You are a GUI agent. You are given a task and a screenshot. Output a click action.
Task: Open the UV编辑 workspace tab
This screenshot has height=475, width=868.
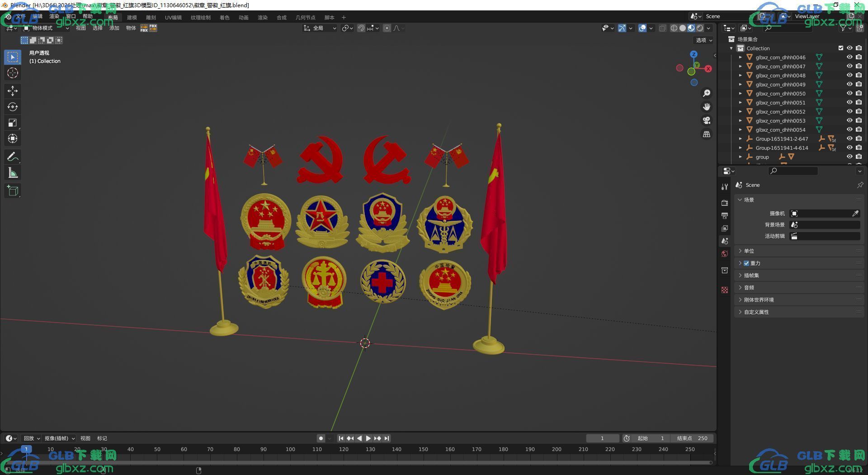173,18
